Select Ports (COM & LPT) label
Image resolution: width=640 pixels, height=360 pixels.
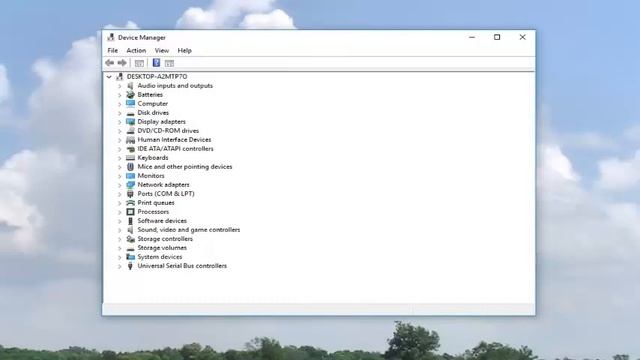[166, 194]
